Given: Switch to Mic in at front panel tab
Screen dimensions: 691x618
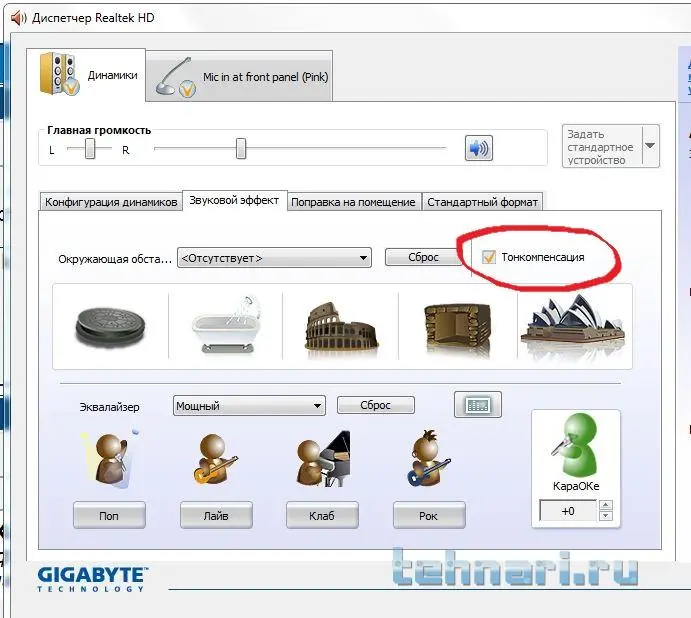Looking at the screenshot, I should [x=239, y=76].
